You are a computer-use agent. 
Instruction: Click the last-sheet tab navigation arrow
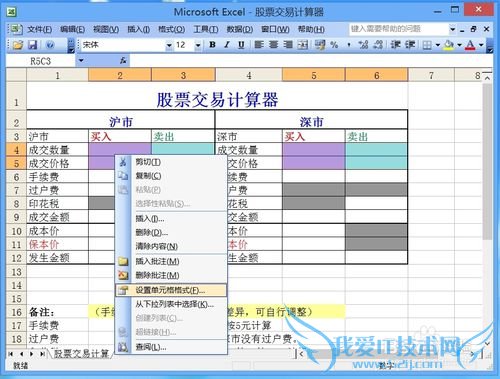pyautogui.click(x=43, y=354)
